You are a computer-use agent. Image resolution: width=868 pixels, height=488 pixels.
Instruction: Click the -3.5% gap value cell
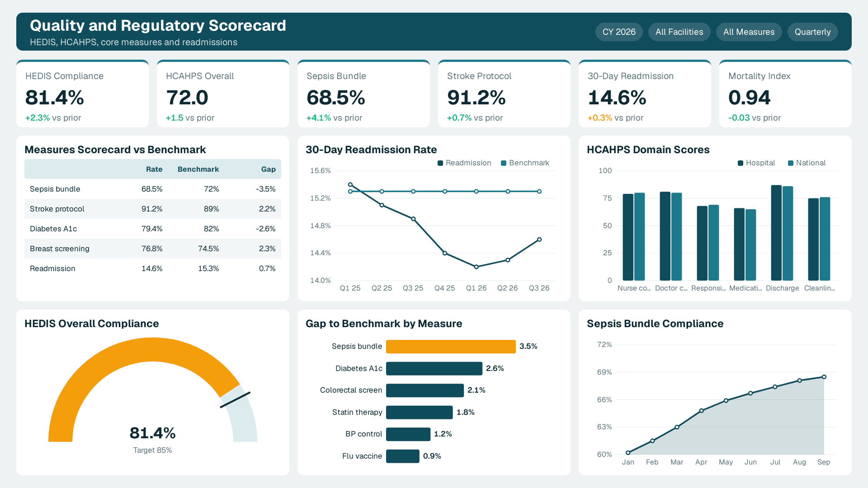click(265, 189)
